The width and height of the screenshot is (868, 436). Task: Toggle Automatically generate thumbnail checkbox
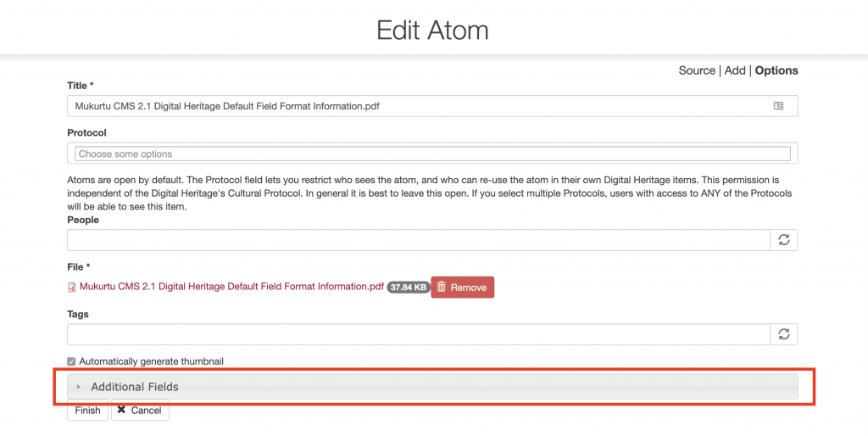(71, 361)
